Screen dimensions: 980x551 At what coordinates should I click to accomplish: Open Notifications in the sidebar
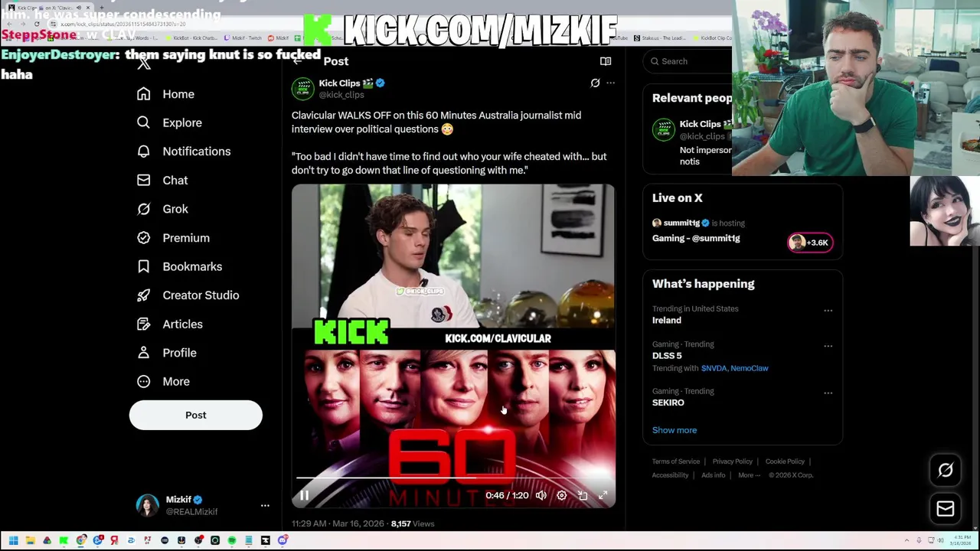[196, 152]
